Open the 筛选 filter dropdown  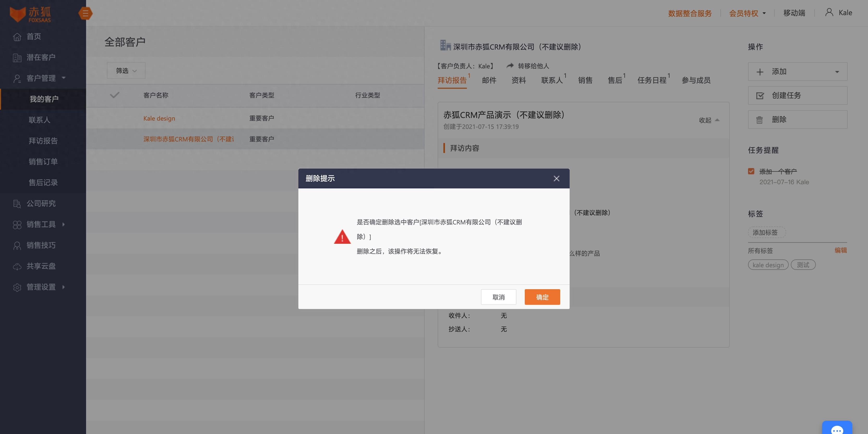126,70
